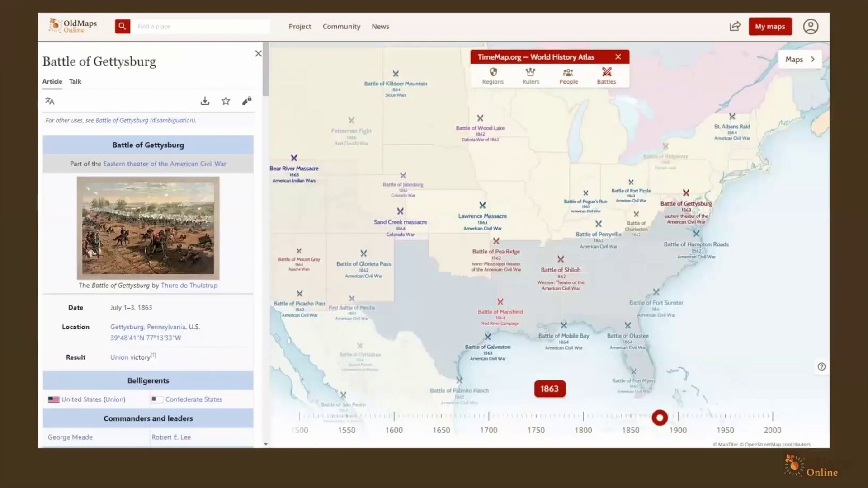Toggle the Regions layer
This screenshot has height=488, width=868.
click(493, 76)
